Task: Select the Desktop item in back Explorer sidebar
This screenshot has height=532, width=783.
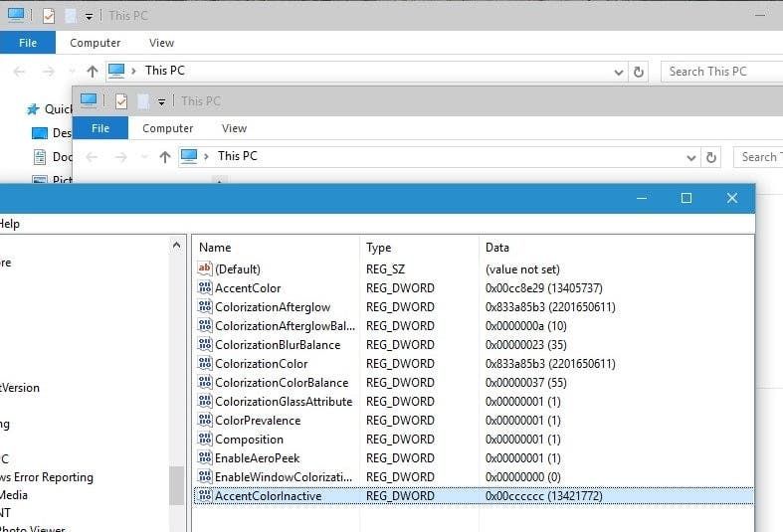Action: point(51,132)
